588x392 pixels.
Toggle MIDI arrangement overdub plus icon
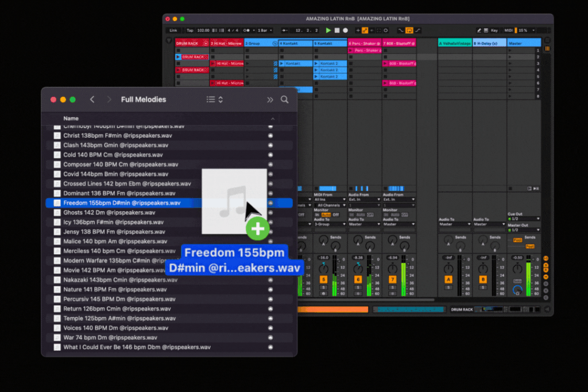pyautogui.click(x=357, y=30)
